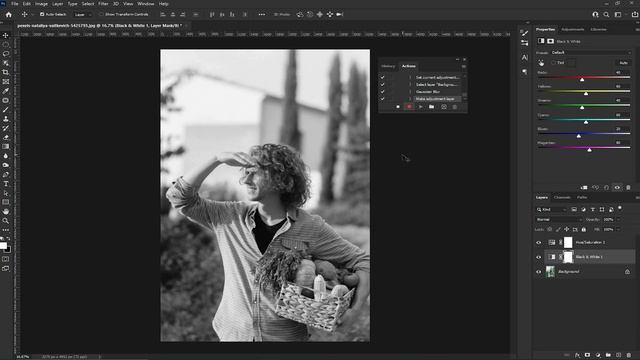Add layer mask at Layers bottom
Screen dimensions: 640x360
587,355
